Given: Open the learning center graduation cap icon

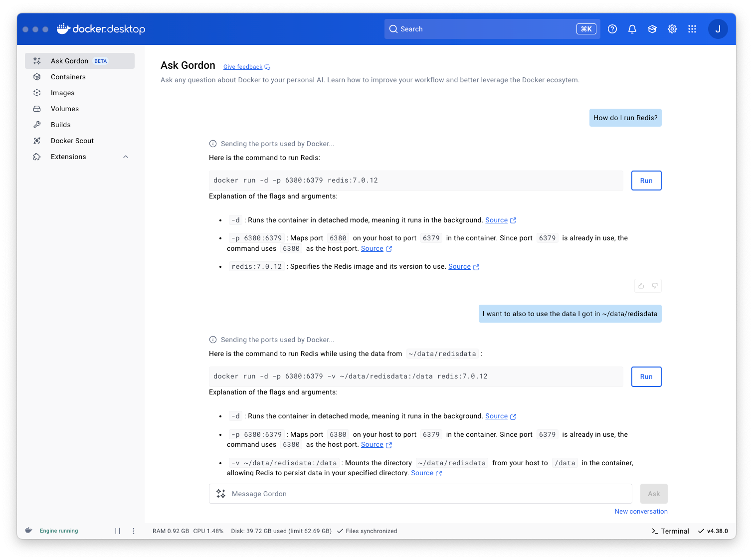Looking at the screenshot, I should [652, 29].
